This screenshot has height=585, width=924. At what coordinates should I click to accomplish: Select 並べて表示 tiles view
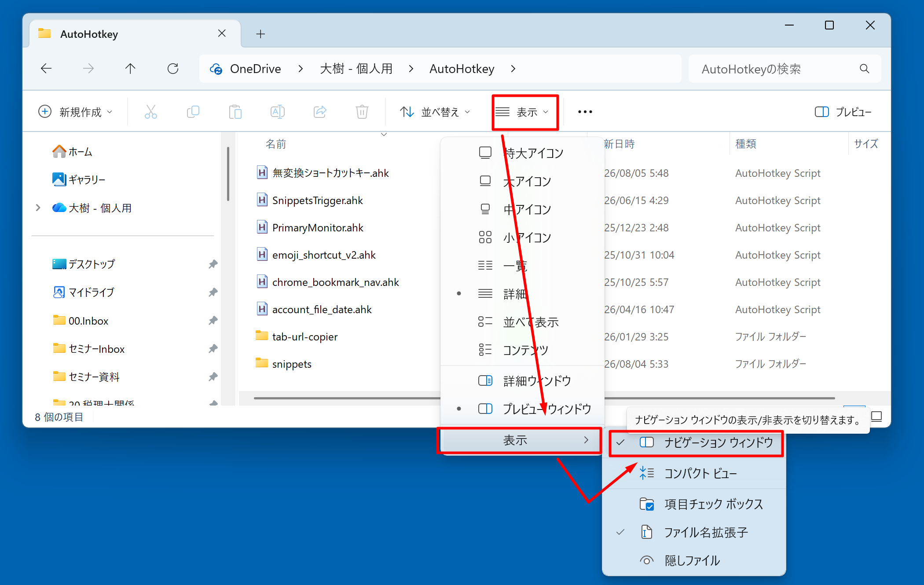pyautogui.click(x=522, y=322)
